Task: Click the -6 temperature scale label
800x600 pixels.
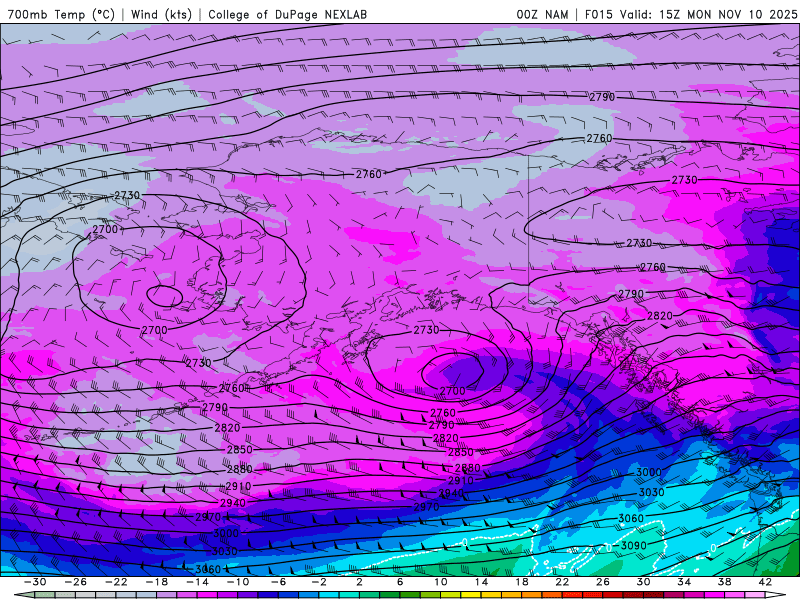Action: (279, 582)
